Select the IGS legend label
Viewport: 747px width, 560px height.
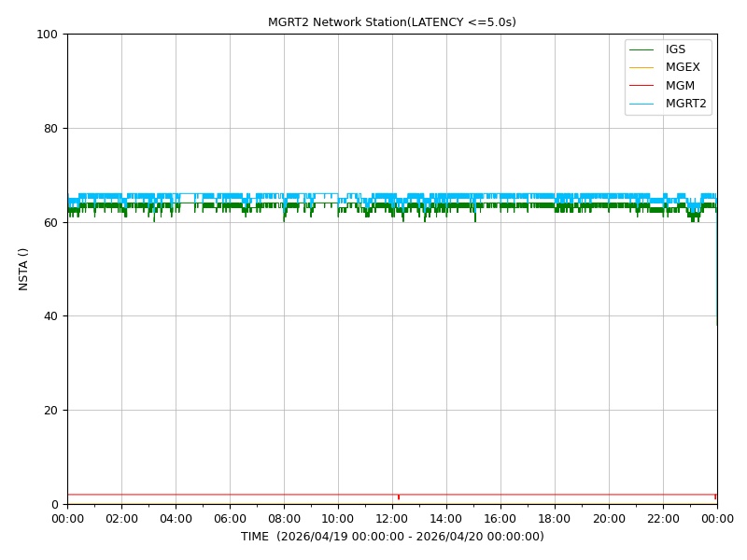point(675,49)
